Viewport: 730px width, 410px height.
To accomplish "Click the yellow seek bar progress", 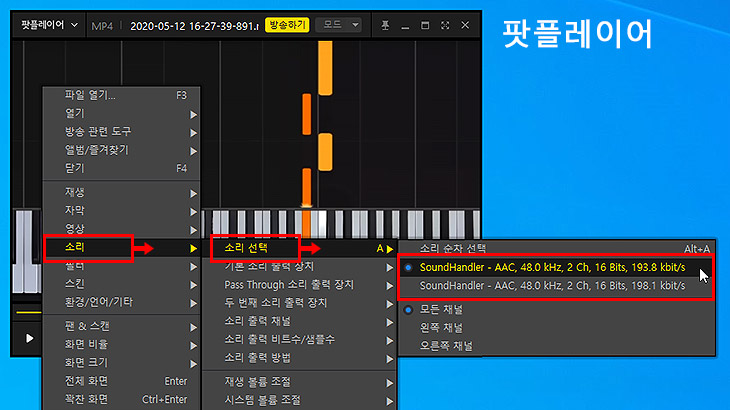I will [x=29, y=312].
